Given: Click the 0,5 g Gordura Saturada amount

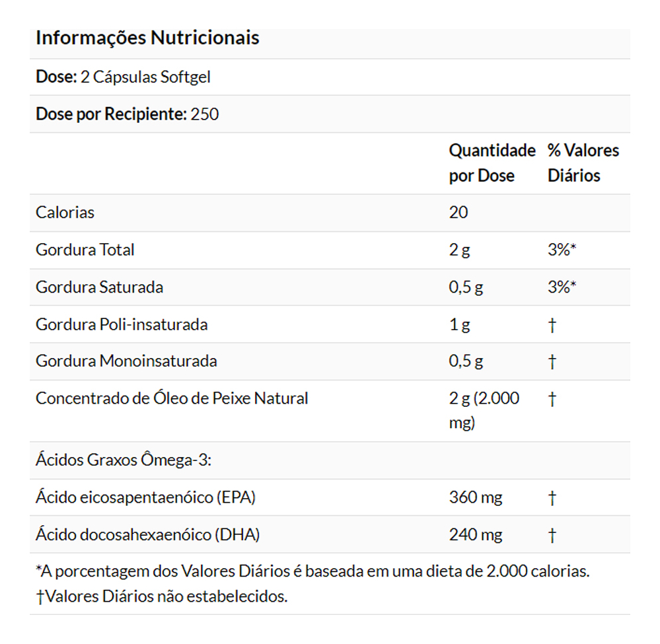Looking at the screenshot, I should click(466, 287).
